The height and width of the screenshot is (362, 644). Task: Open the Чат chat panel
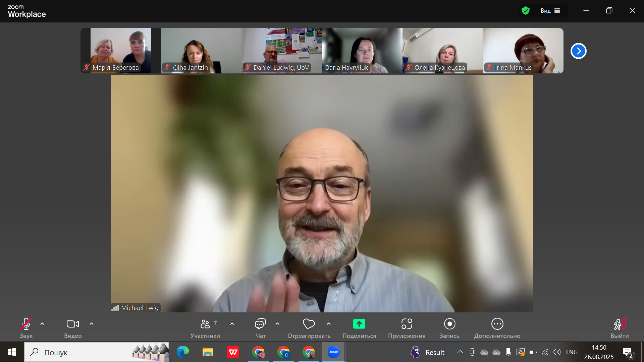pos(261,328)
